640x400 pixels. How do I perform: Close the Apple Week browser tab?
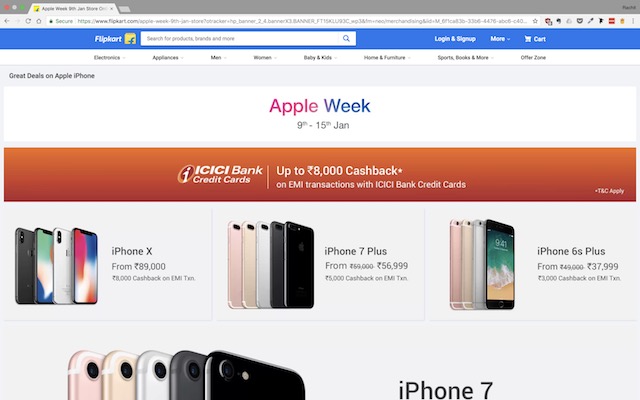pyautogui.click(x=111, y=9)
